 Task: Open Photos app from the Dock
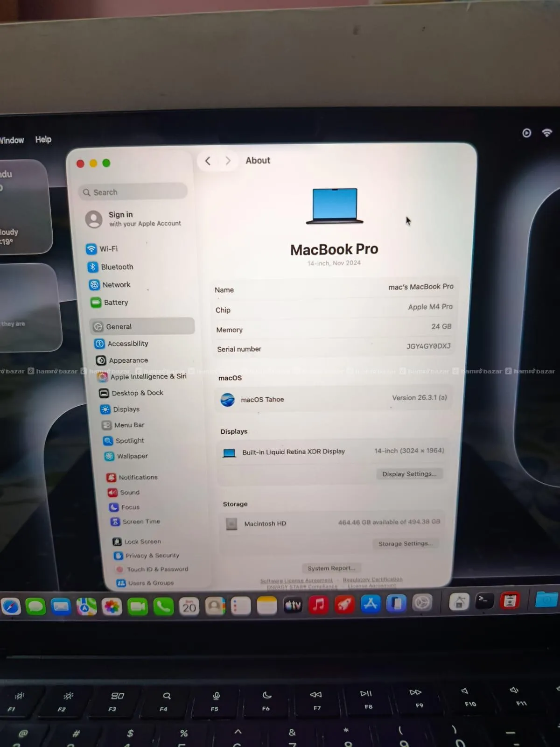point(112,606)
